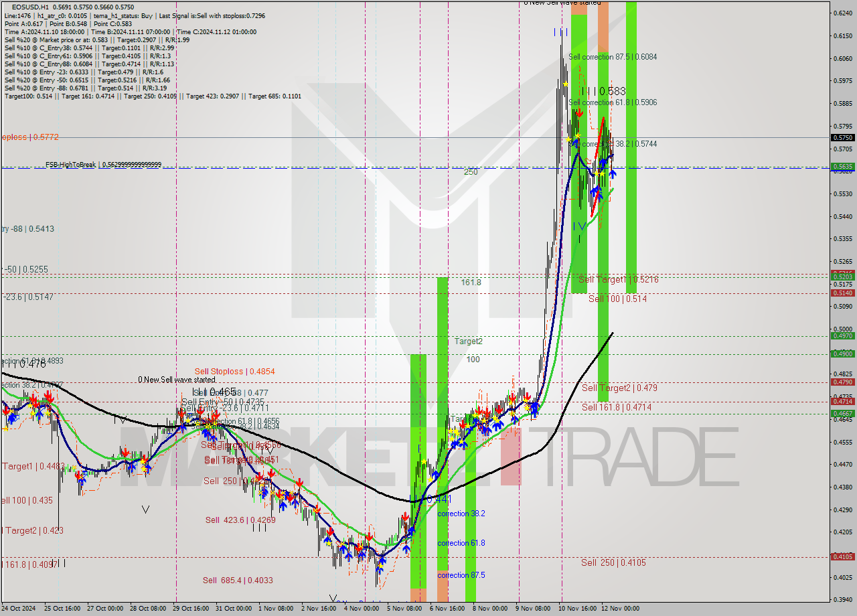Select 'Sell correction 87.5 | 0.6084' label
857x616 pixels.
tap(613, 57)
